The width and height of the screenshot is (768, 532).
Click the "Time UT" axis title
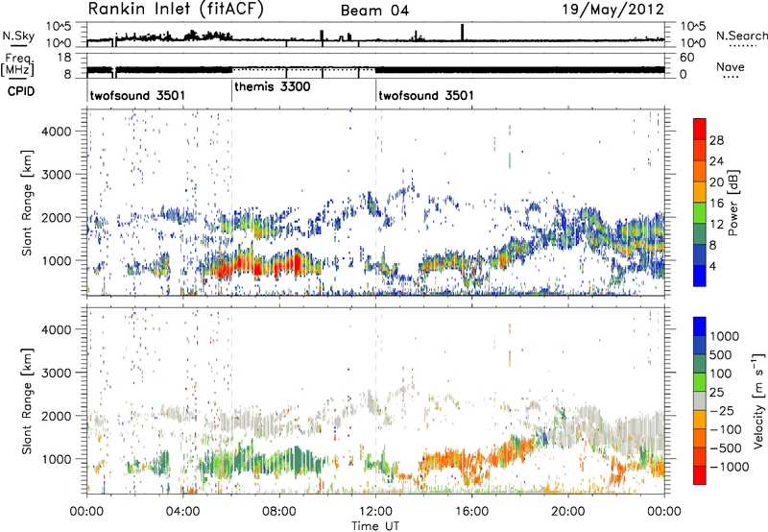click(375, 526)
